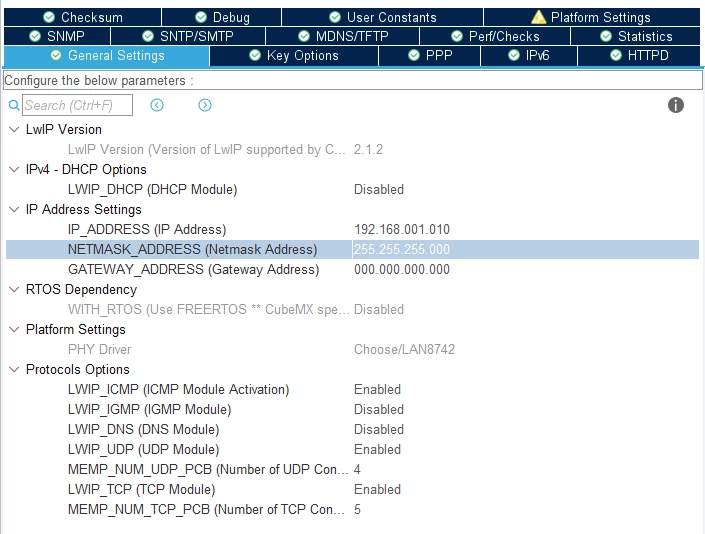Select the GATEWAY_ADDRESS row label
This screenshot has height=534, width=705.
(x=193, y=270)
